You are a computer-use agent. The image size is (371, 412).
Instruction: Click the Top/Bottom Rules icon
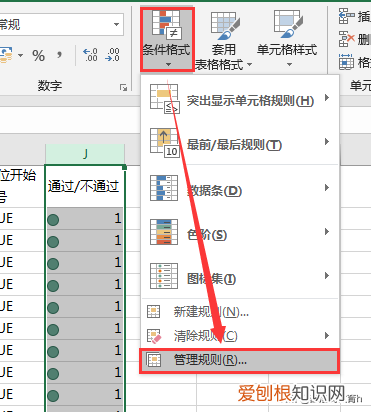pos(165,143)
